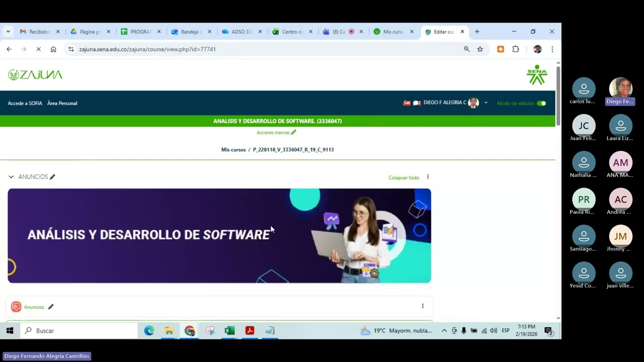Collapse the ANUNCIOS section chevron
This screenshot has height=362, width=644.
(11, 177)
